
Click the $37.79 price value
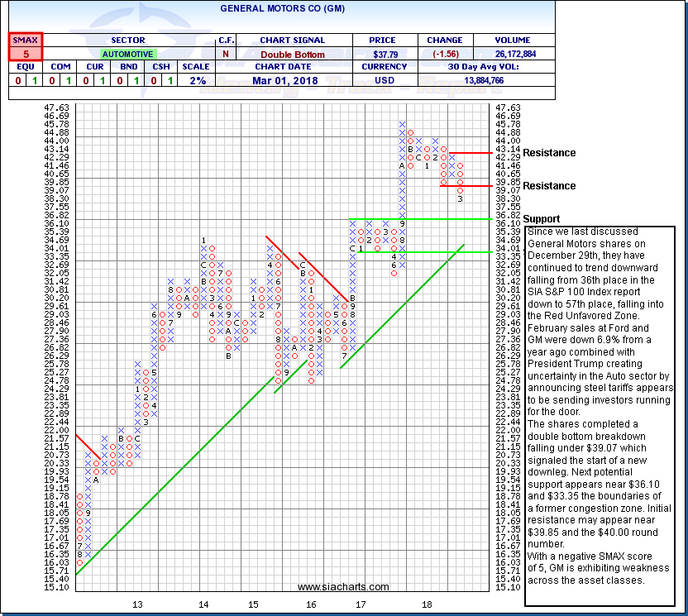click(385, 53)
